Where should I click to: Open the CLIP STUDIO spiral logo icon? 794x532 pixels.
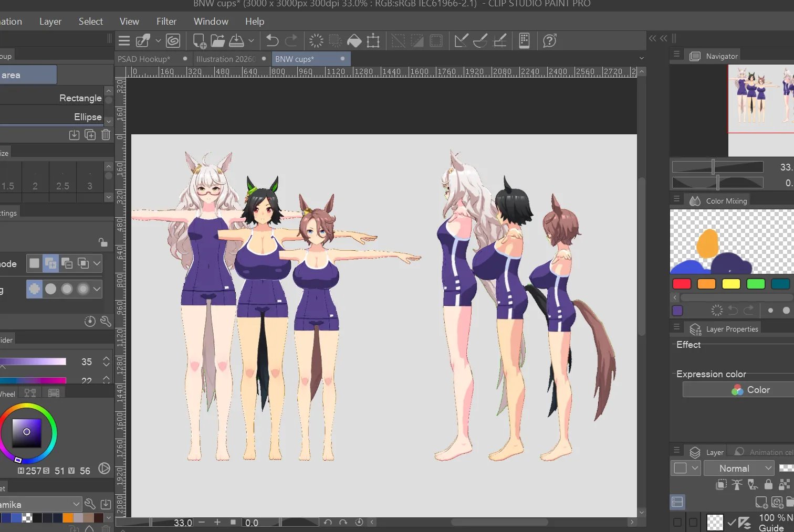click(x=173, y=41)
